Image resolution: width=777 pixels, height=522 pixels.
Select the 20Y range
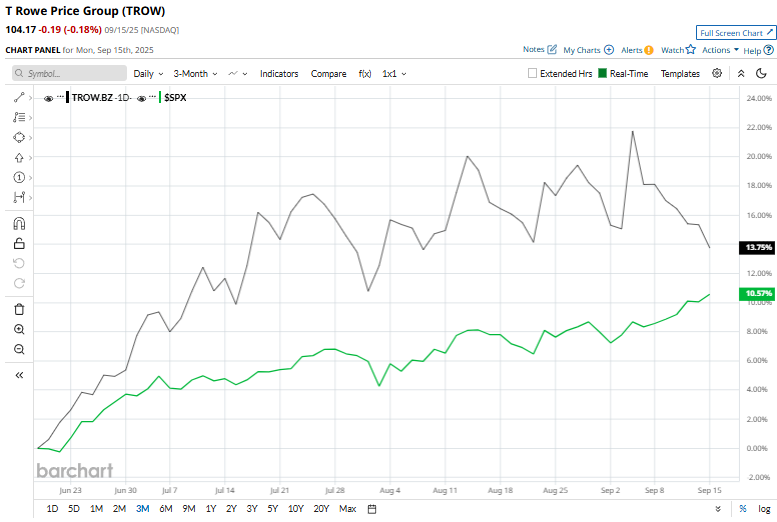321,509
